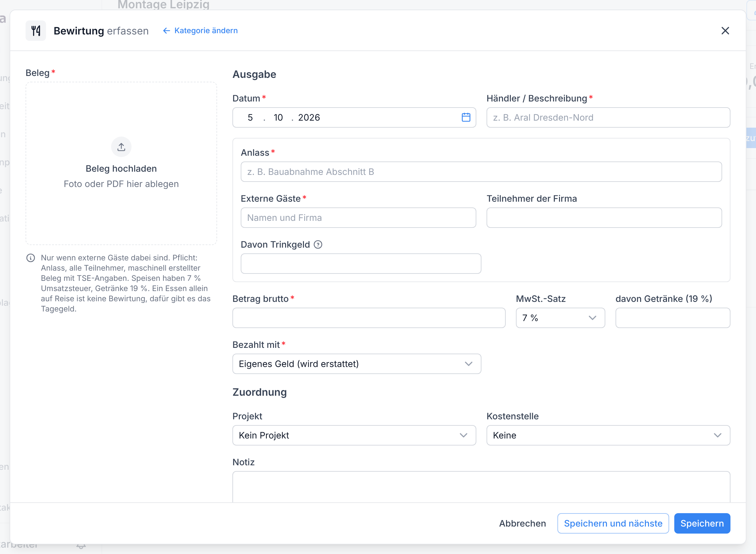Open the Projekt dropdown
This screenshot has height=554, width=756.
(354, 435)
